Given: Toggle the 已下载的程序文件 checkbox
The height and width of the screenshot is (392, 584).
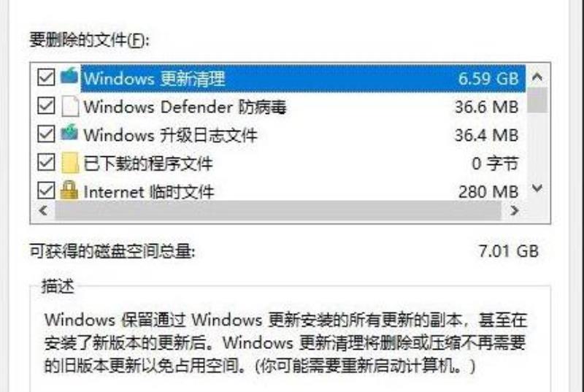Looking at the screenshot, I should point(46,162).
